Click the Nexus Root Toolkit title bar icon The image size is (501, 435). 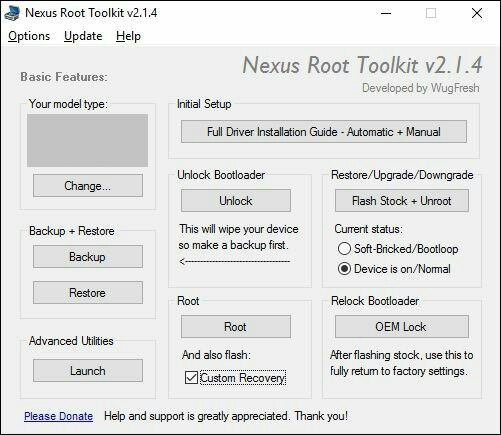coord(12,13)
